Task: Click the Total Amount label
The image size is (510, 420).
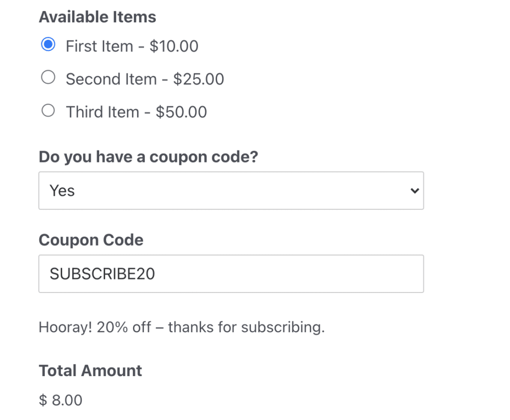Action: [x=90, y=370]
